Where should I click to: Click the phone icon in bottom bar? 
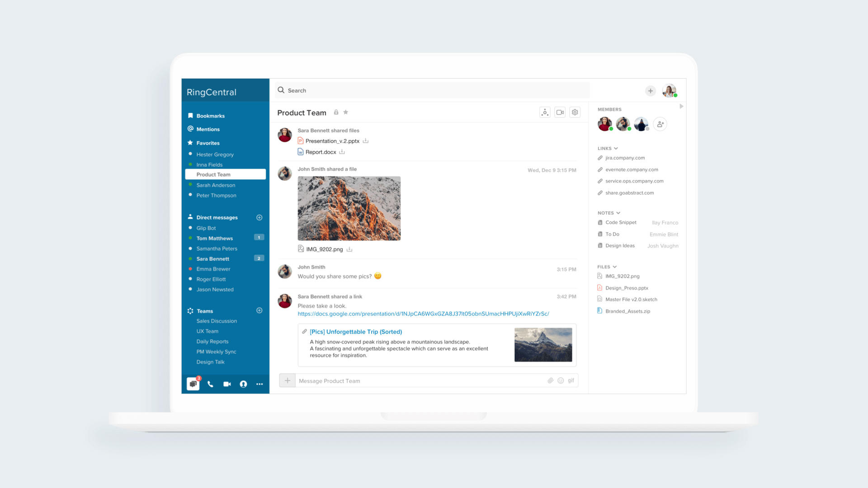210,384
